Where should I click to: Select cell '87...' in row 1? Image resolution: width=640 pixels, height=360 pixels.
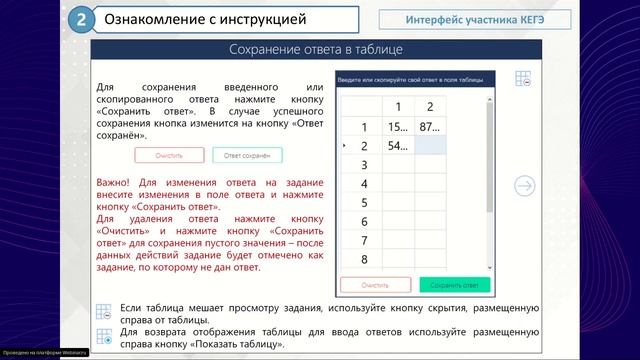click(430, 127)
